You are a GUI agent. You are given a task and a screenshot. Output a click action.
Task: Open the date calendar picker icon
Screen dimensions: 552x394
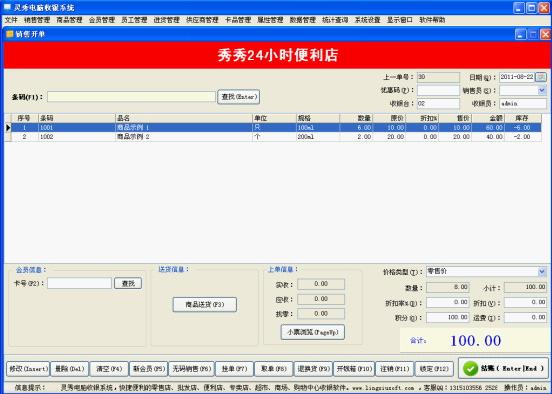[x=541, y=77]
